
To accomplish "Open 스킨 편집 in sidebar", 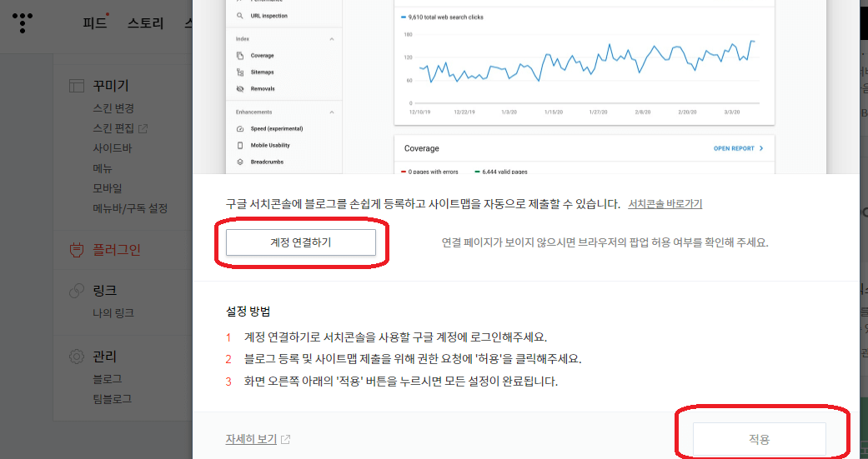I will click(113, 128).
